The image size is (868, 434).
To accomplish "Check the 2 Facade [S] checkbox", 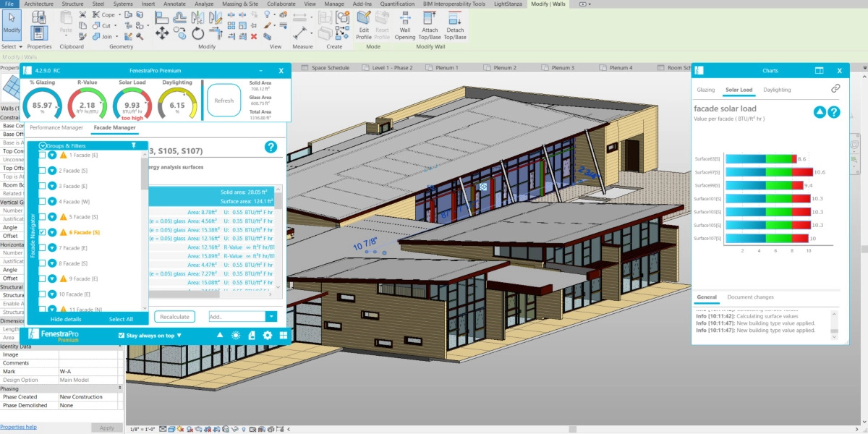I will [x=43, y=171].
